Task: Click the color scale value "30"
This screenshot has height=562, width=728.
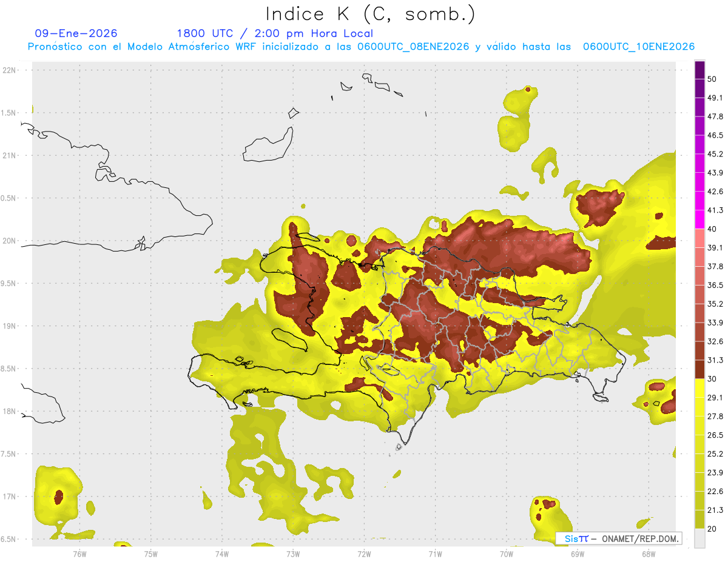Action: tap(712, 379)
